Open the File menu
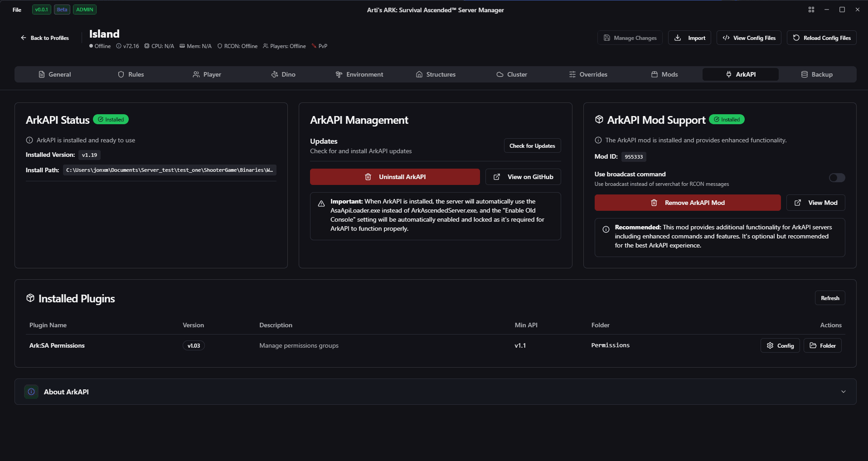The height and width of the screenshot is (461, 868). pos(16,10)
